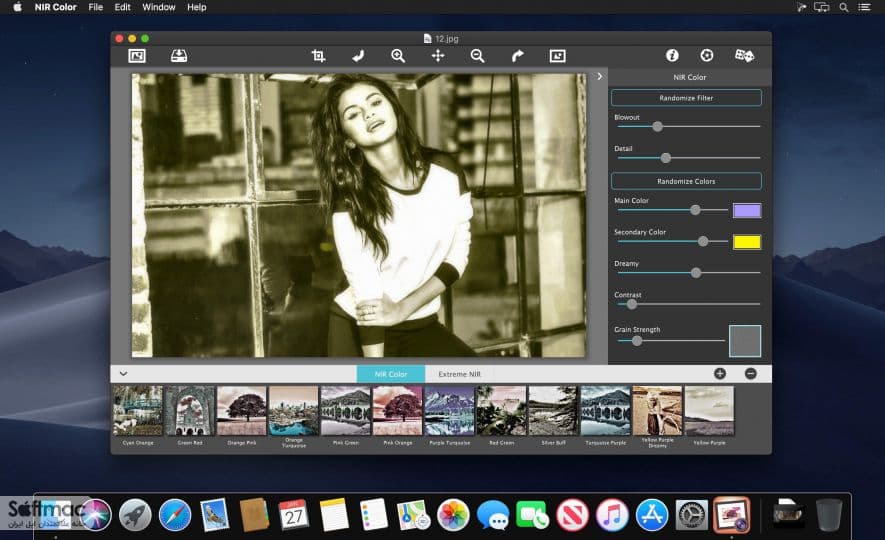This screenshot has width=885, height=540.
Task: Open the File menu
Action: pos(95,7)
